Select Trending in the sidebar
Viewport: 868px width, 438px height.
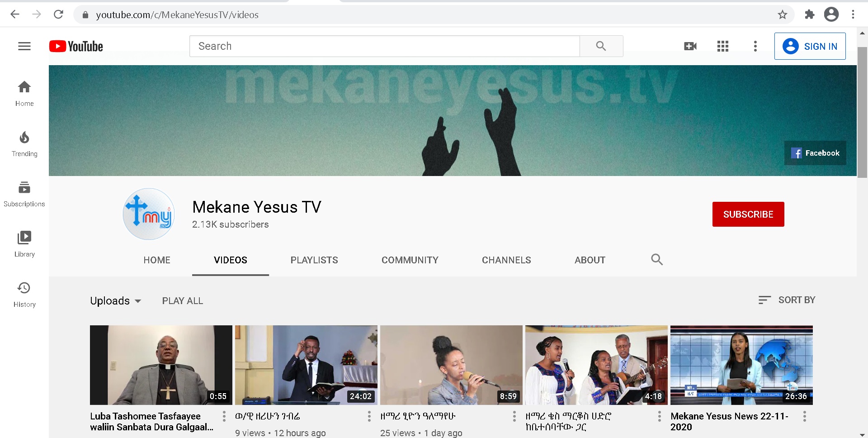24,143
